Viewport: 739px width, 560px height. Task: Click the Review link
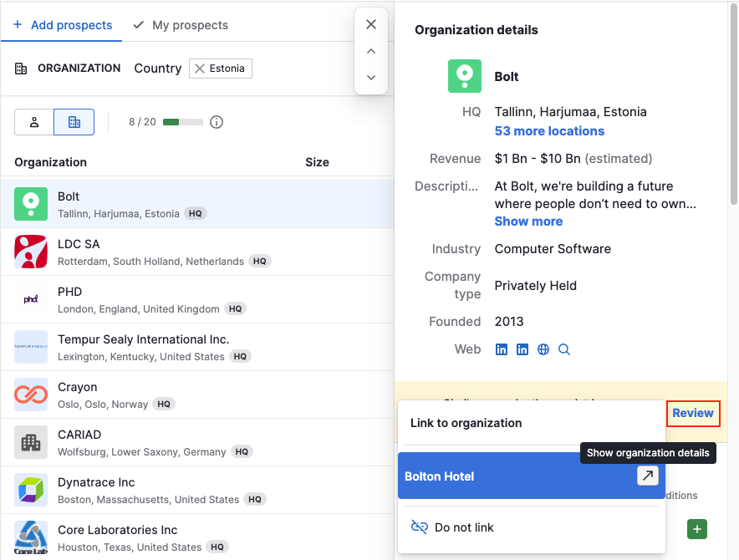693,413
